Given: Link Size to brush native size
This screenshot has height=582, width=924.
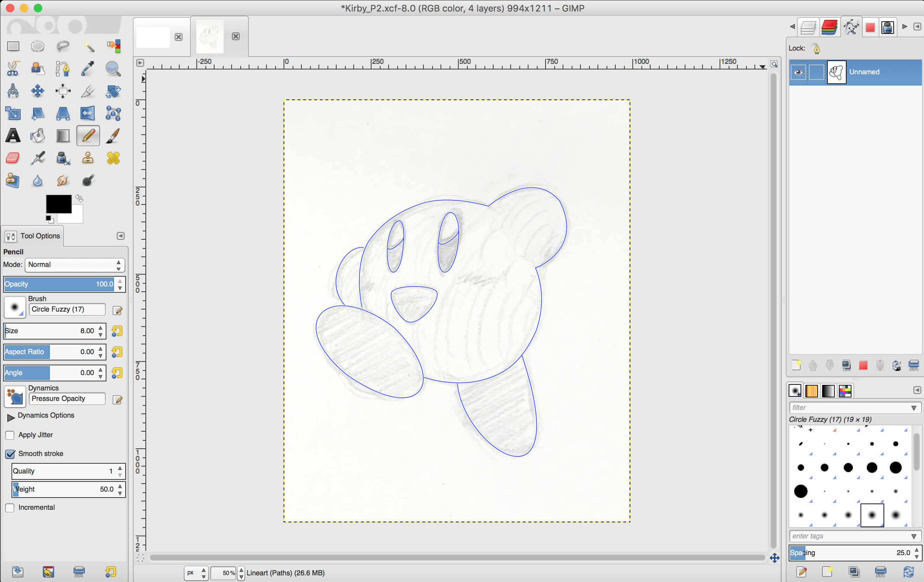Looking at the screenshot, I should [117, 331].
